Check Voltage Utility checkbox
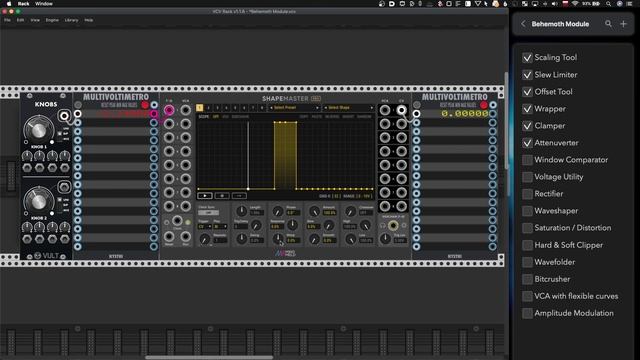Viewport: 640px width, 360px height. coord(527,177)
